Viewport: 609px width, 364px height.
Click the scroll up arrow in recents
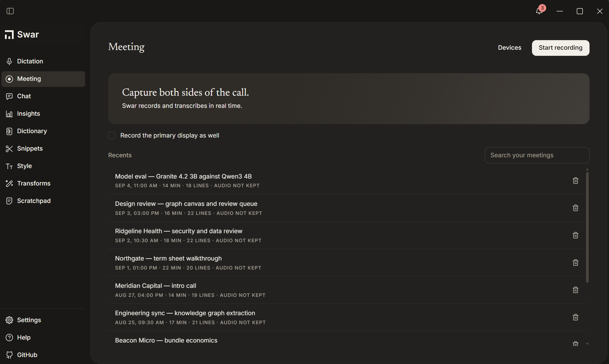pyautogui.click(x=587, y=169)
